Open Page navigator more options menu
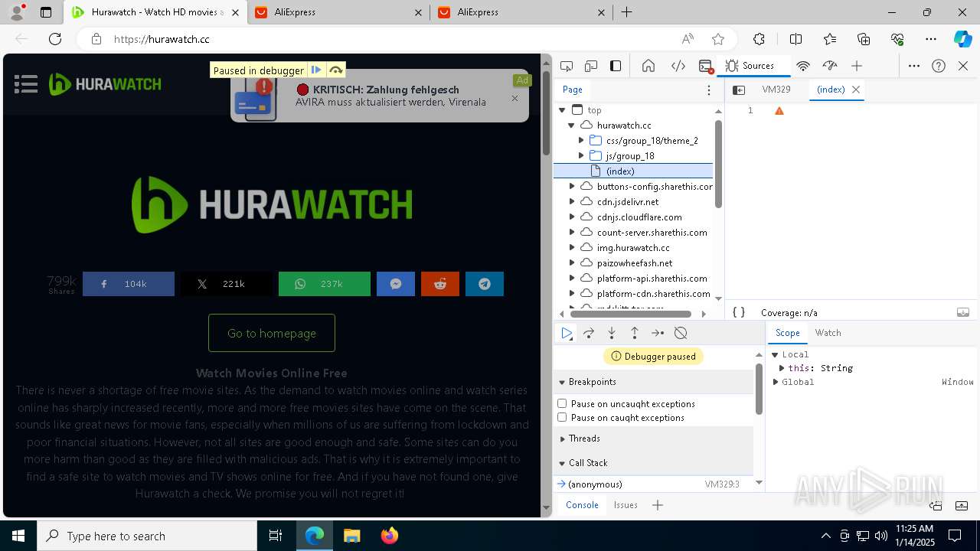 coord(709,90)
